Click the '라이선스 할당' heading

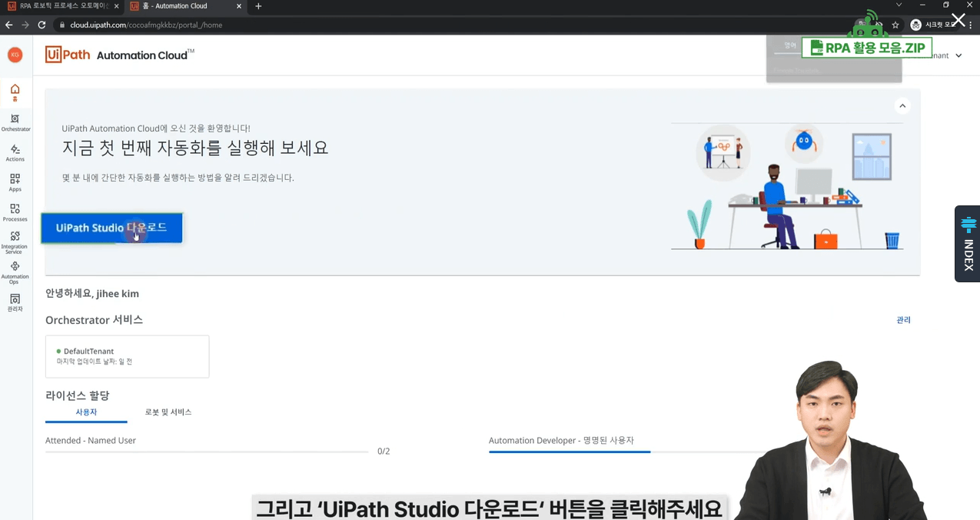[x=78, y=395]
